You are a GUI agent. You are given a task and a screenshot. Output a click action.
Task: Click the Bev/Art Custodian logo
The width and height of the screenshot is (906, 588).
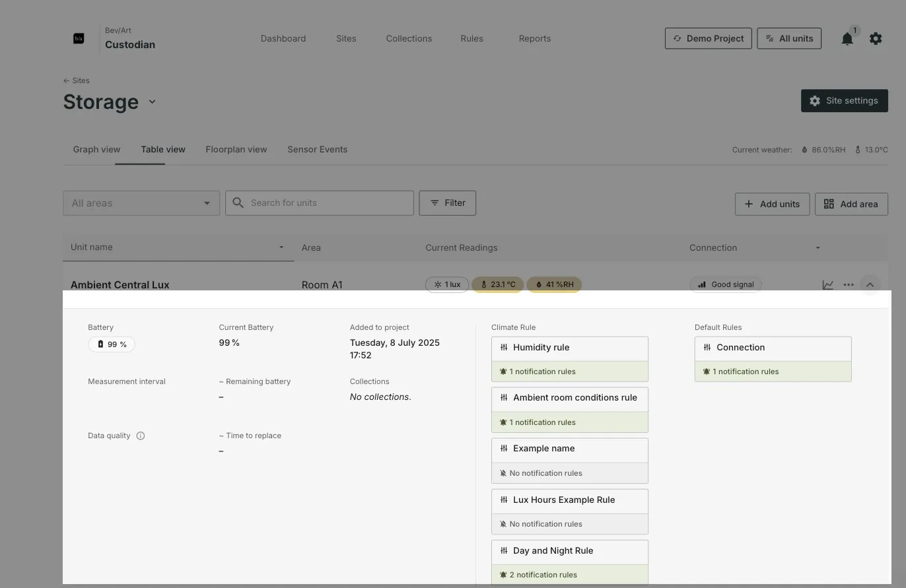[x=79, y=38]
